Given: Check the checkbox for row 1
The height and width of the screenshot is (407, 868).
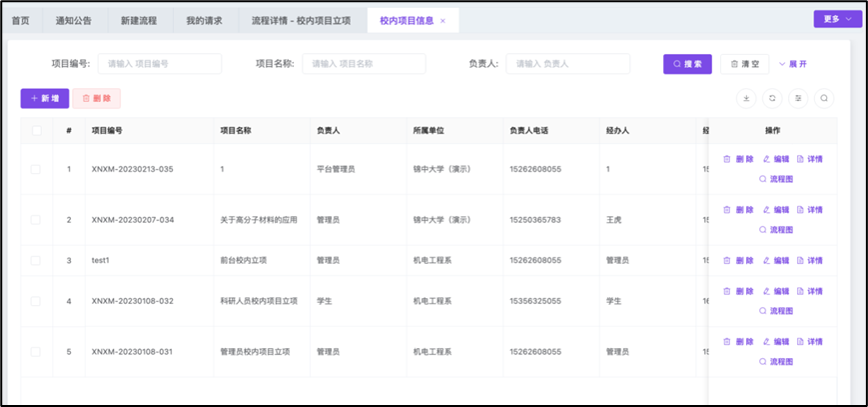Looking at the screenshot, I should click(x=37, y=169).
